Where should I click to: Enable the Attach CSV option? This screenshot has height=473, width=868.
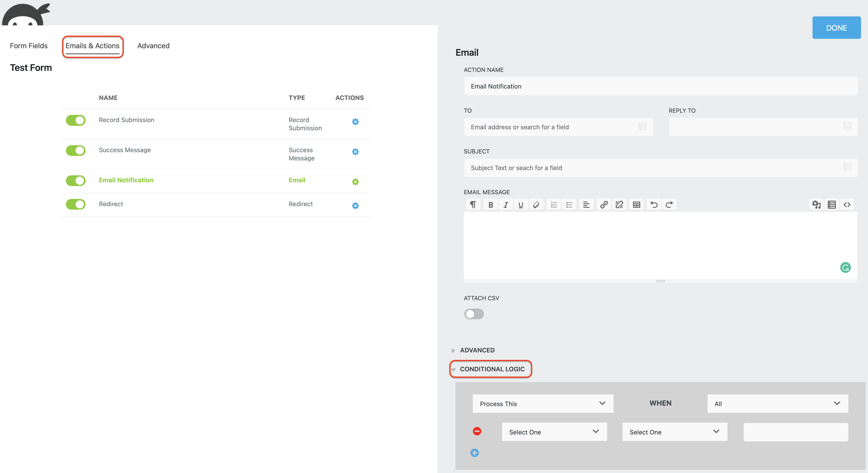[474, 314]
